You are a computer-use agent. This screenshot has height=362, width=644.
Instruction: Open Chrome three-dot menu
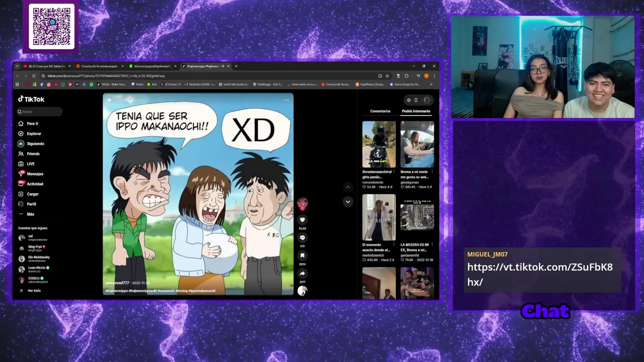point(434,76)
